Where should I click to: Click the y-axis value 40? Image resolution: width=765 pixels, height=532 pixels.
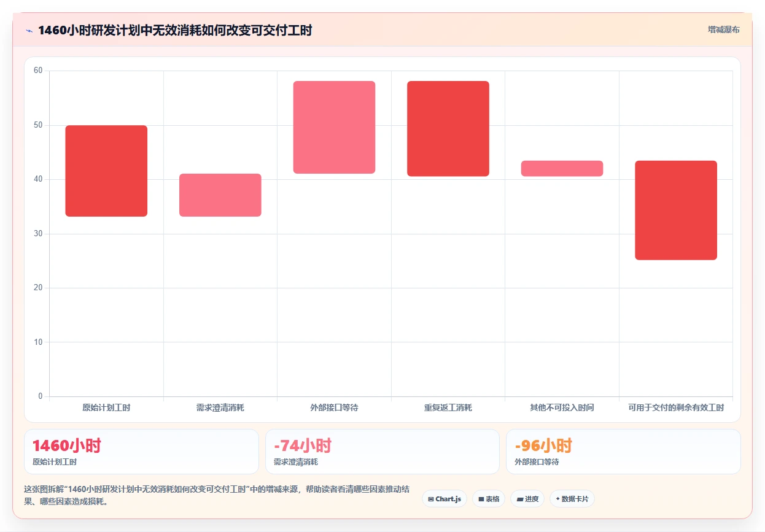38,179
